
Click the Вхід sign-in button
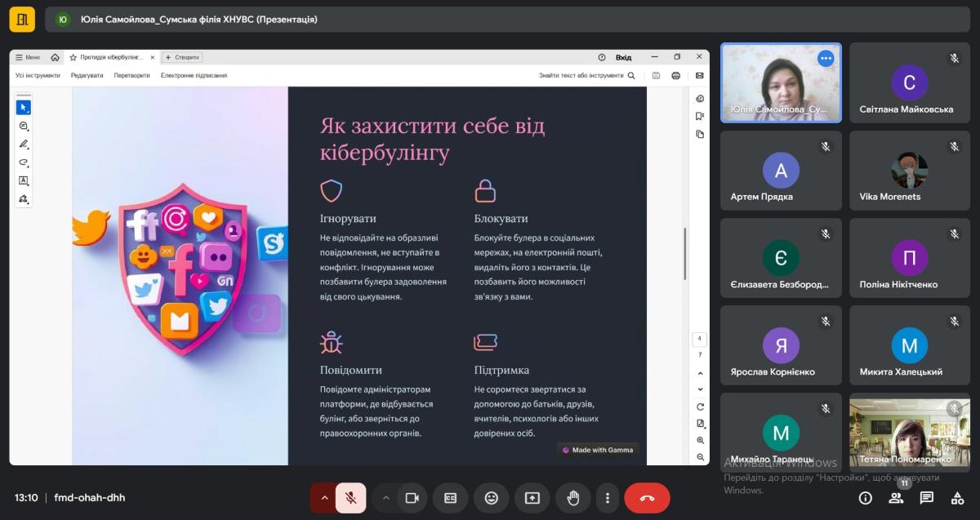click(x=623, y=57)
